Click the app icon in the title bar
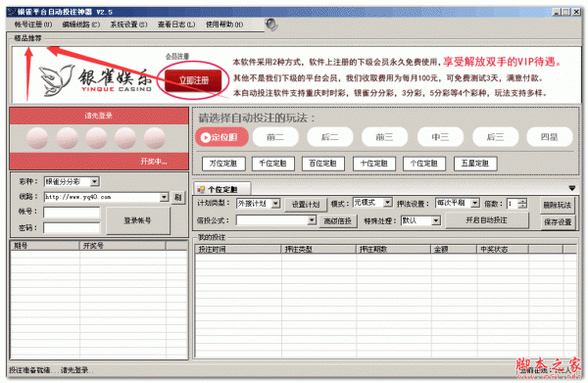588x383 pixels. coord(11,12)
